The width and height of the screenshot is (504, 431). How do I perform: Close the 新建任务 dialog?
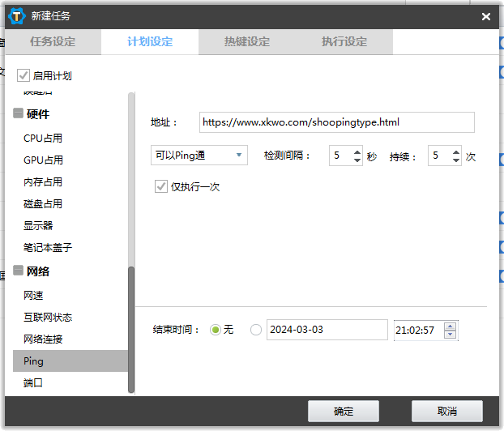click(x=486, y=16)
